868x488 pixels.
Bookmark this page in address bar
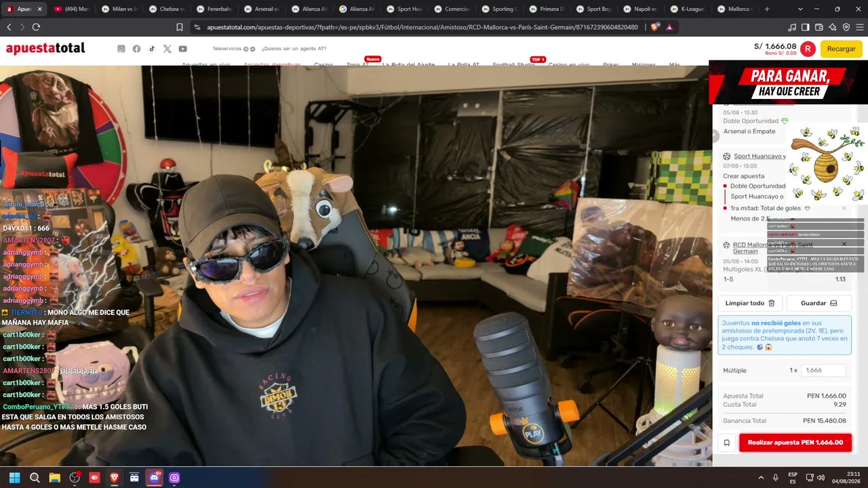(180, 27)
